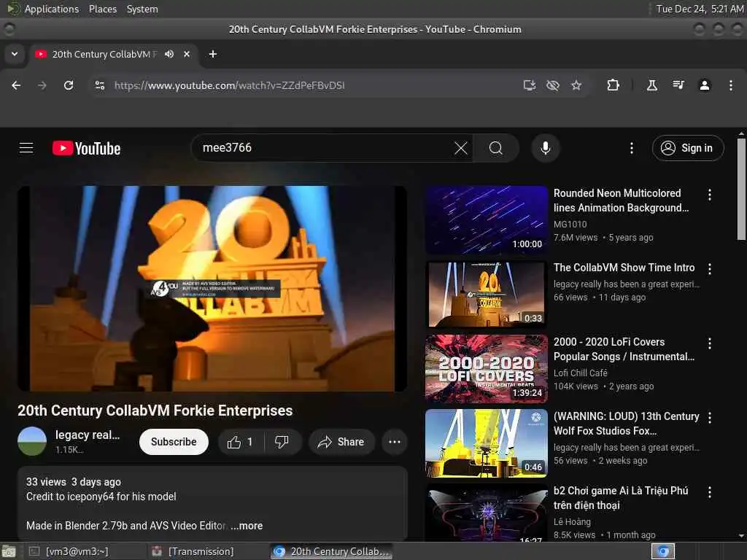Open b2 Chơi game Ai Là Triệu Phú video
The height and width of the screenshot is (560, 747).
621,497
